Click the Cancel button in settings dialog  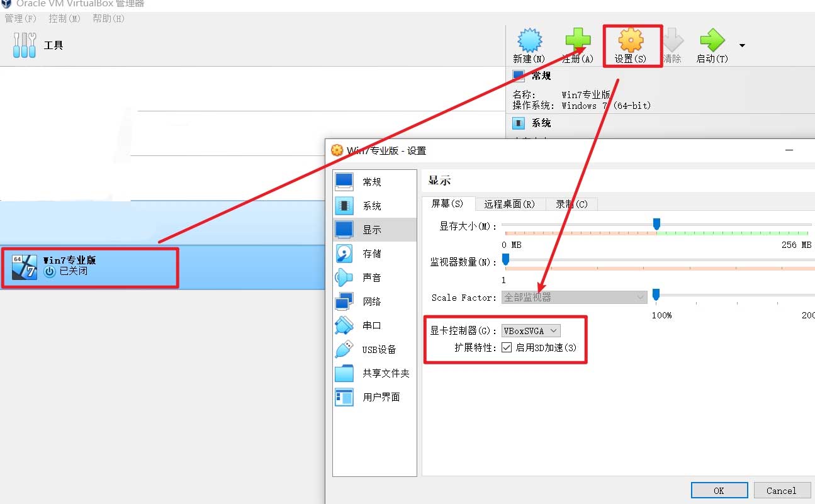point(781,491)
